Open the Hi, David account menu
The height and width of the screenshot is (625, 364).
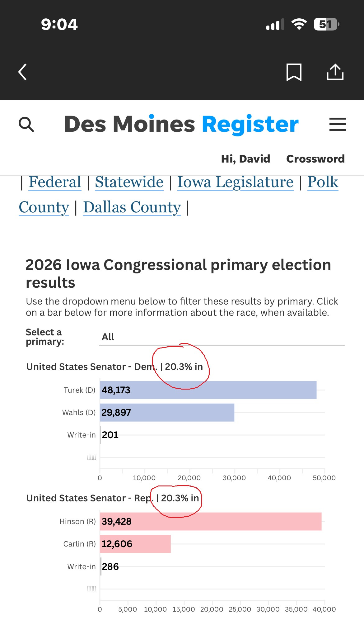pyautogui.click(x=245, y=159)
